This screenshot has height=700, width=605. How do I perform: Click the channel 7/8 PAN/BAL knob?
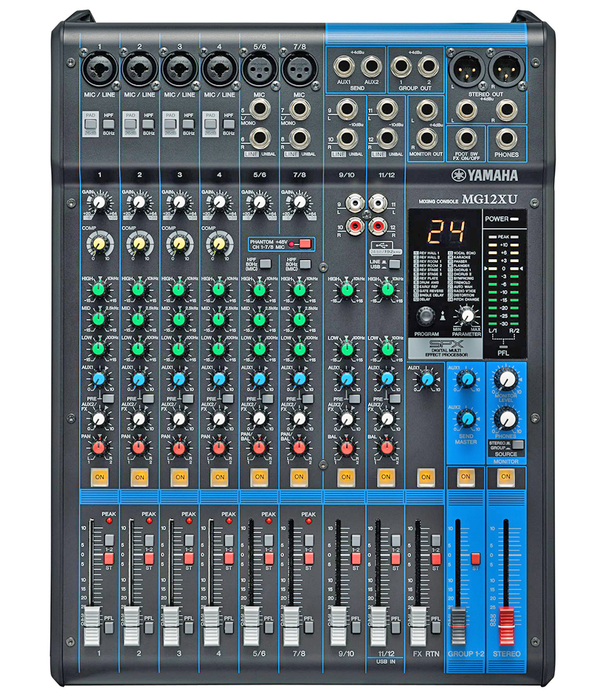coord(299,447)
